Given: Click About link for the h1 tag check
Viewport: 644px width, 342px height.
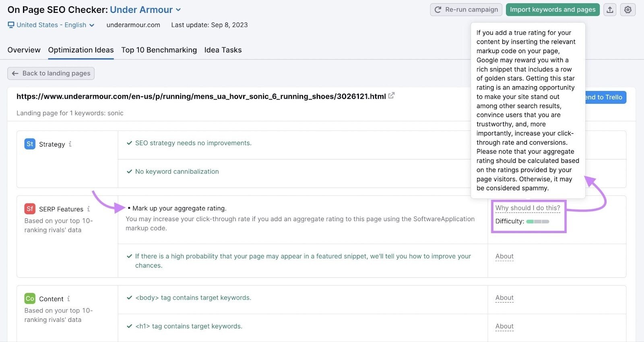Looking at the screenshot, I should coord(504,326).
